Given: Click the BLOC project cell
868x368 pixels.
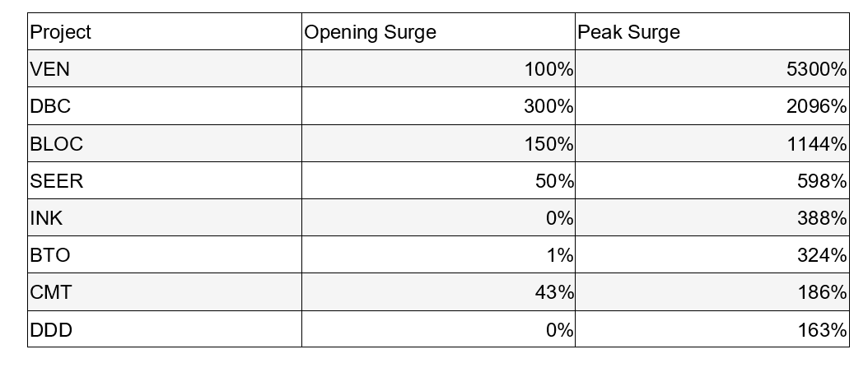Looking at the screenshot, I should 164,143.
